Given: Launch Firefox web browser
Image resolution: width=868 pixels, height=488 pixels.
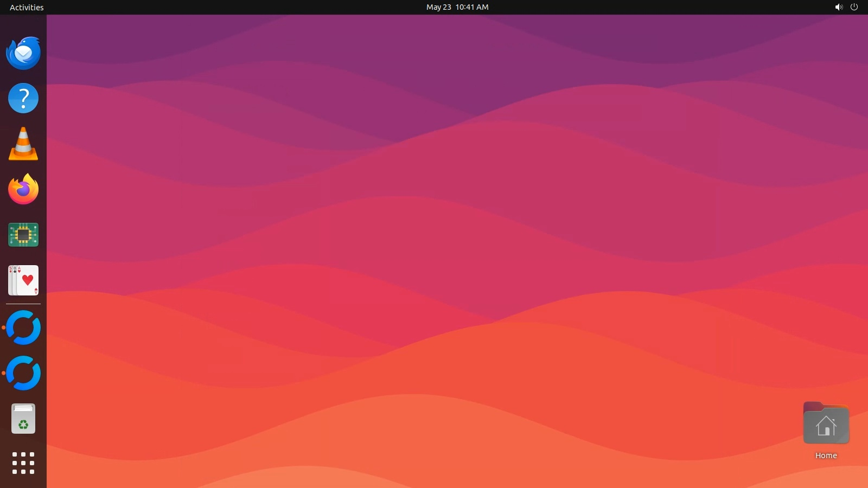Looking at the screenshot, I should (x=23, y=189).
